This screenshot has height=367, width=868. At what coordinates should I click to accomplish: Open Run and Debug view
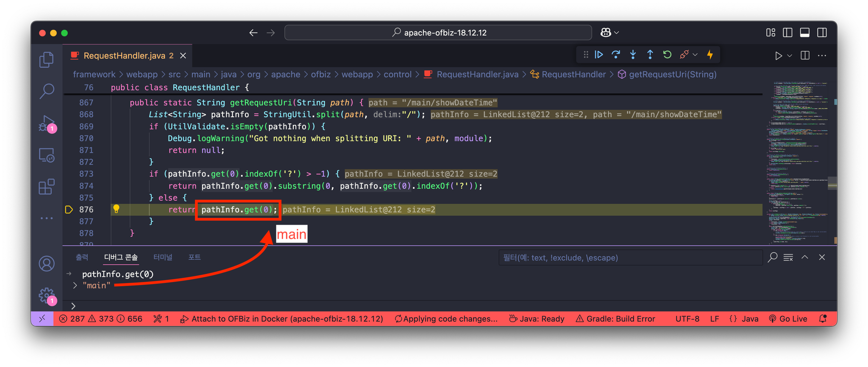[x=47, y=124]
